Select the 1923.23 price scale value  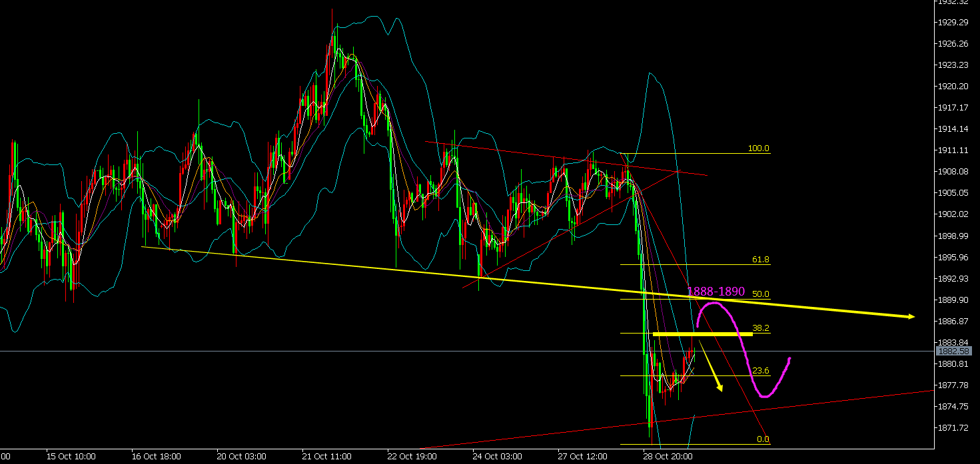[952, 65]
